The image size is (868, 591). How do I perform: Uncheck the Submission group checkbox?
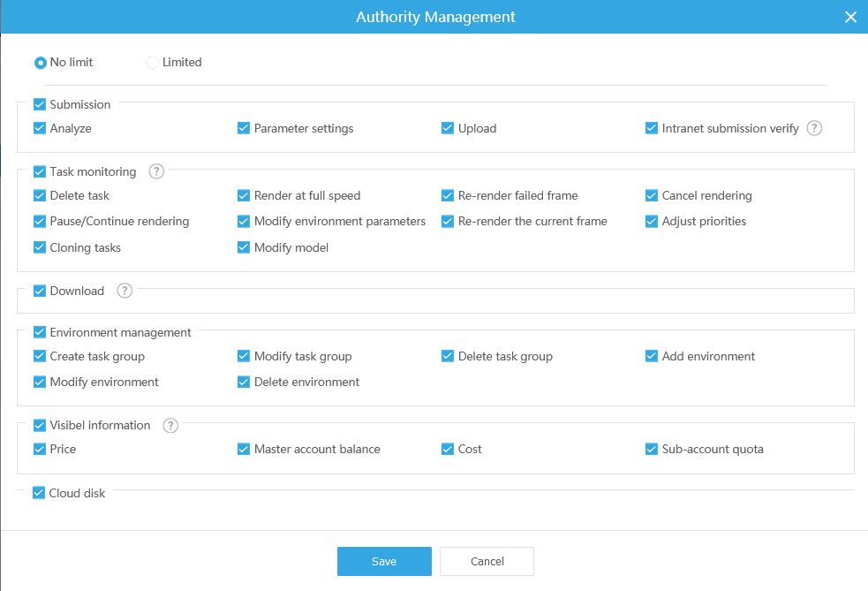[x=40, y=104]
